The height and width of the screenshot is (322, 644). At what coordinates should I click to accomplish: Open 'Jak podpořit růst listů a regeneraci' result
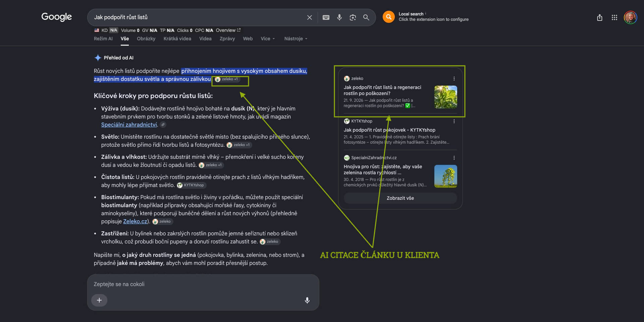point(382,90)
